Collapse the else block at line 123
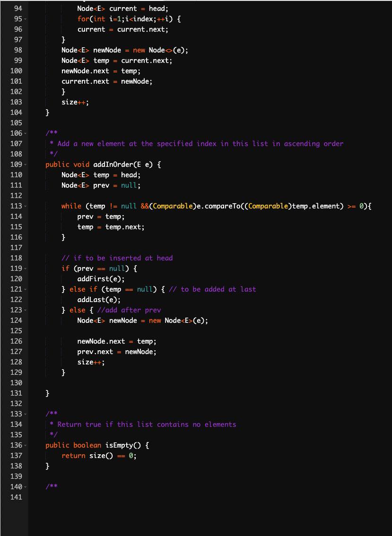The height and width of the screenshot is (536, 392). point(26,310)
